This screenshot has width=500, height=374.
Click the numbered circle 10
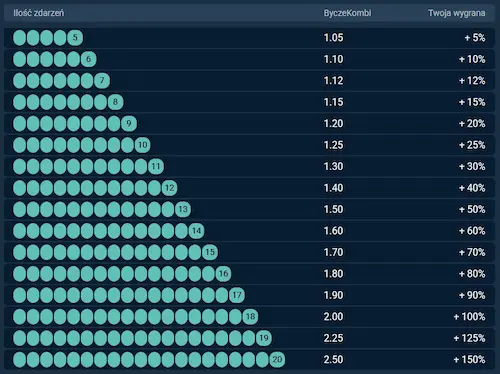click(143, 145)
